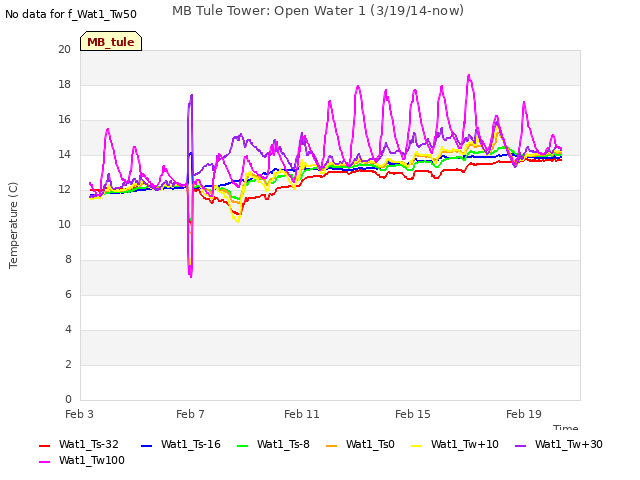Click the 16 y-axis tick label
Screen dimensions: 640x480
coord(64,120)
